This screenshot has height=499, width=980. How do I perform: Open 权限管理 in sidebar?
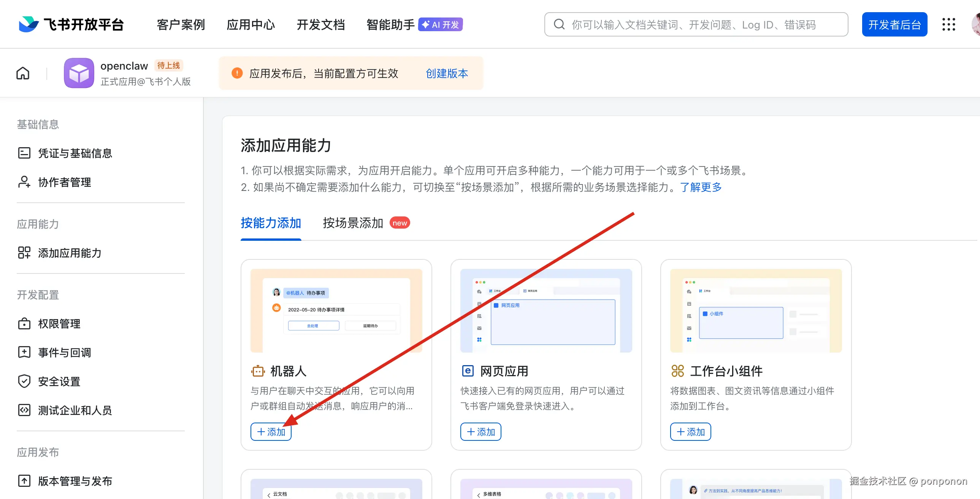point(59,324)
